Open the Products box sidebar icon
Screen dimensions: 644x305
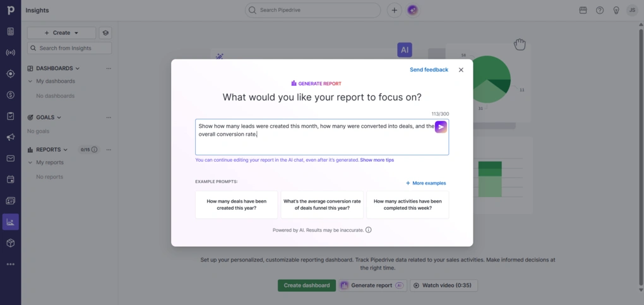pyautogui.click(x=10, y=243)
